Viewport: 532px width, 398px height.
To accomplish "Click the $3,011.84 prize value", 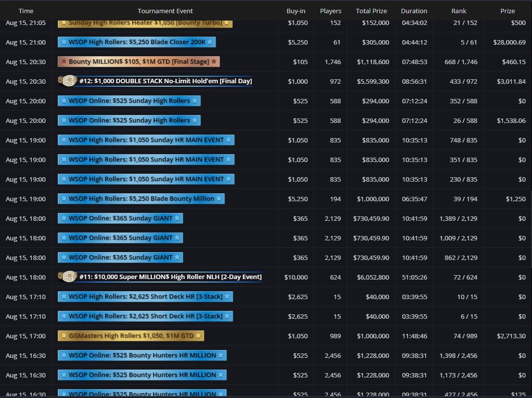I will (x=511, y=81).
